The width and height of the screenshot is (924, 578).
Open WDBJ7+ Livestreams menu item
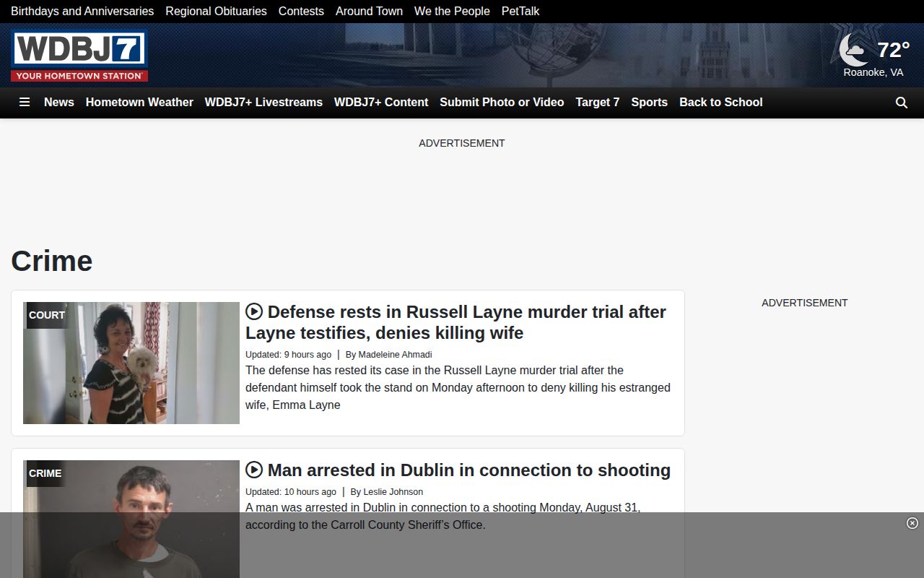coord(263,103)
